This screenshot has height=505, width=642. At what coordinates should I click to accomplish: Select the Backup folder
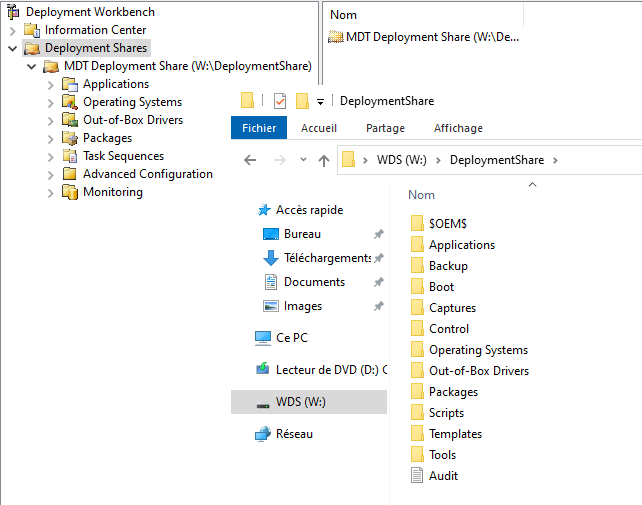coord(439,266)
